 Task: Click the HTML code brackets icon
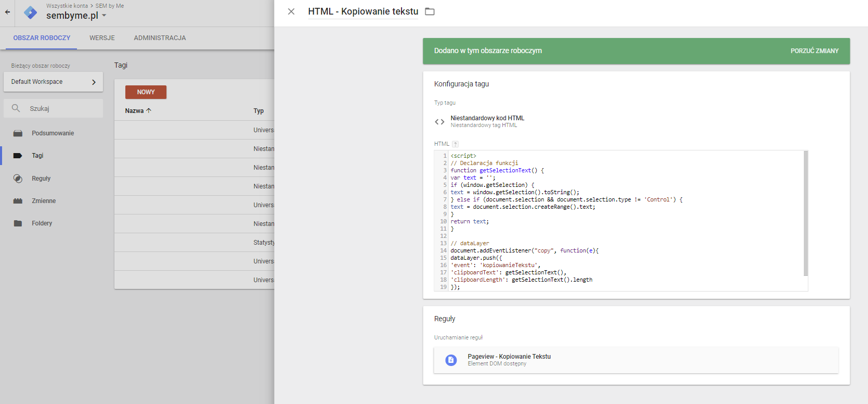[x=439, y=122]
